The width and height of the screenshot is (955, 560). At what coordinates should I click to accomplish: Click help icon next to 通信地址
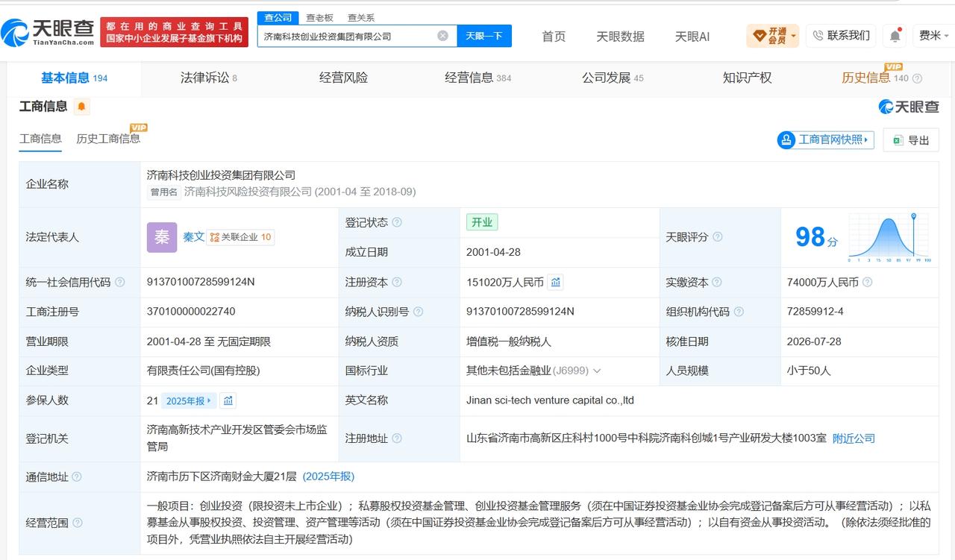tap(77, 477)
